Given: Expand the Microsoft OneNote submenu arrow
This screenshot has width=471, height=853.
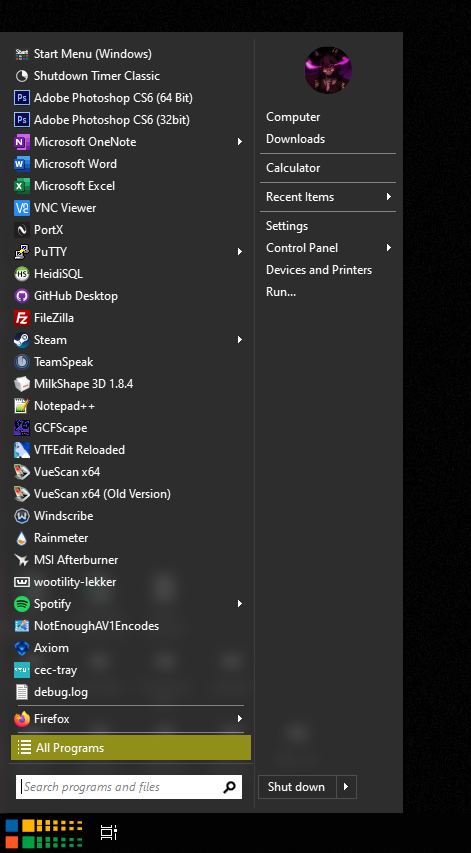Looking at the screenshot, I should pos(240,142).
